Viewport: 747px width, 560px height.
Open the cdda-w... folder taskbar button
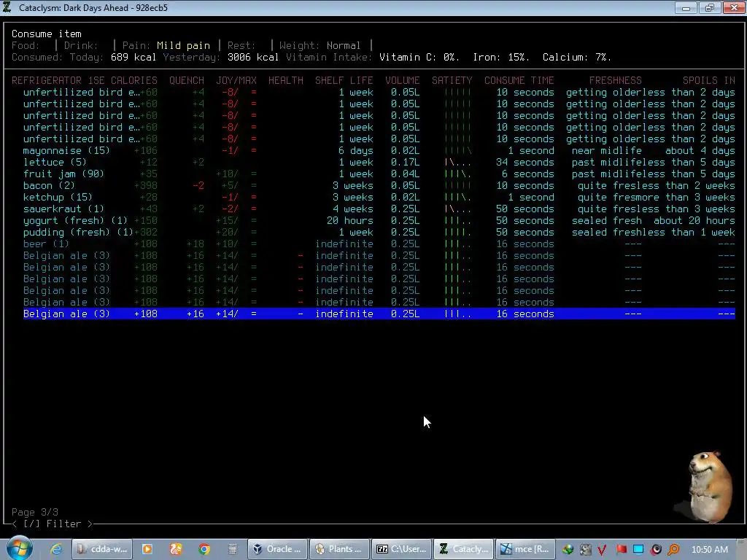102,549
